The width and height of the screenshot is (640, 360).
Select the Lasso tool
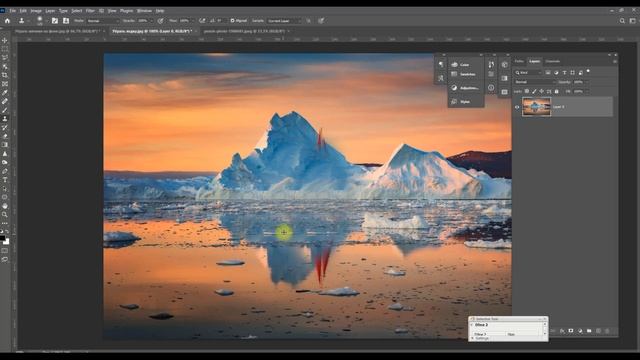tap(5, 58)
